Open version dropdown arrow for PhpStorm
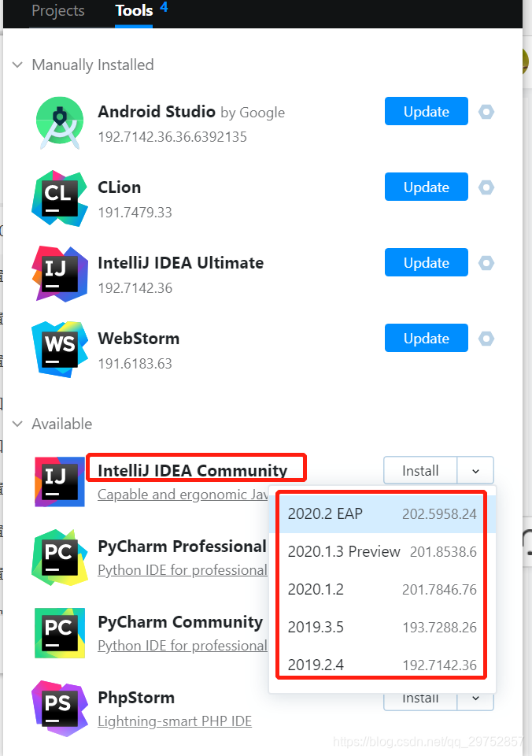This screenshot has height=756, width=532. (x=475, y=699)
